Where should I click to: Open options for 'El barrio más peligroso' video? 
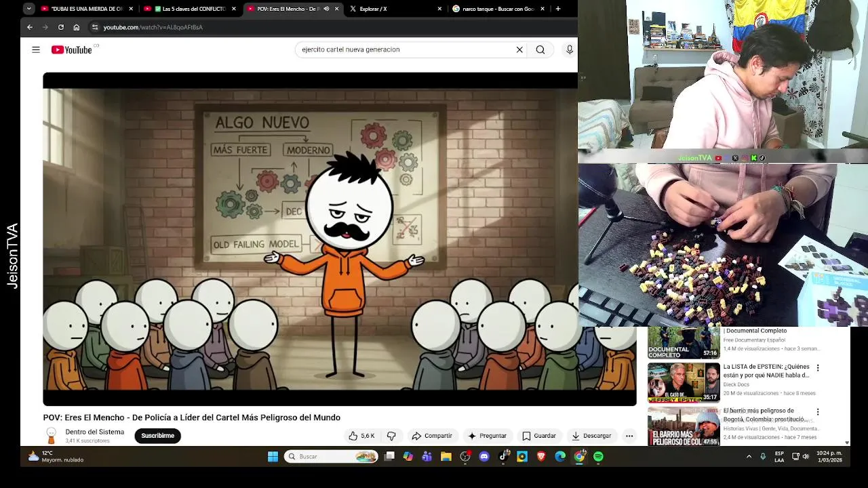tap(818, 412)
